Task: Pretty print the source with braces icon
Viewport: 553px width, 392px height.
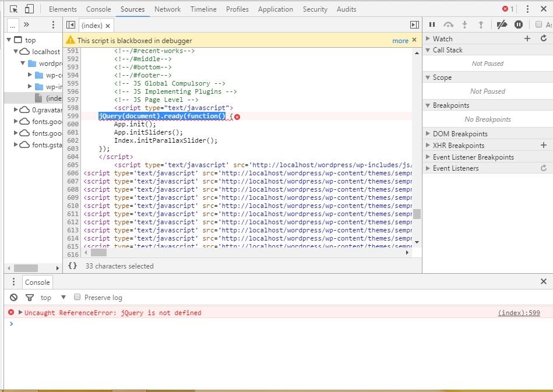Action: [x=72, y=266]
